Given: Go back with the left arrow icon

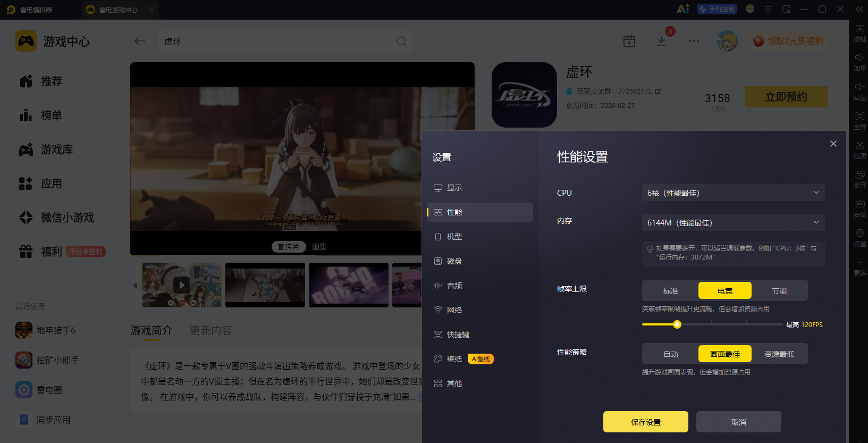Looking at the screenshot, I should coord(140,41).
